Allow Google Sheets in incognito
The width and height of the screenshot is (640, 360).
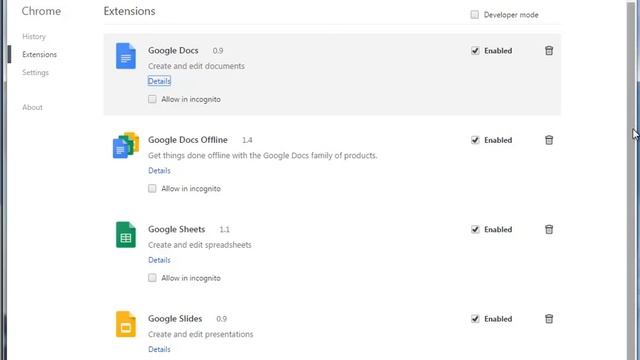tap(152, 278)
